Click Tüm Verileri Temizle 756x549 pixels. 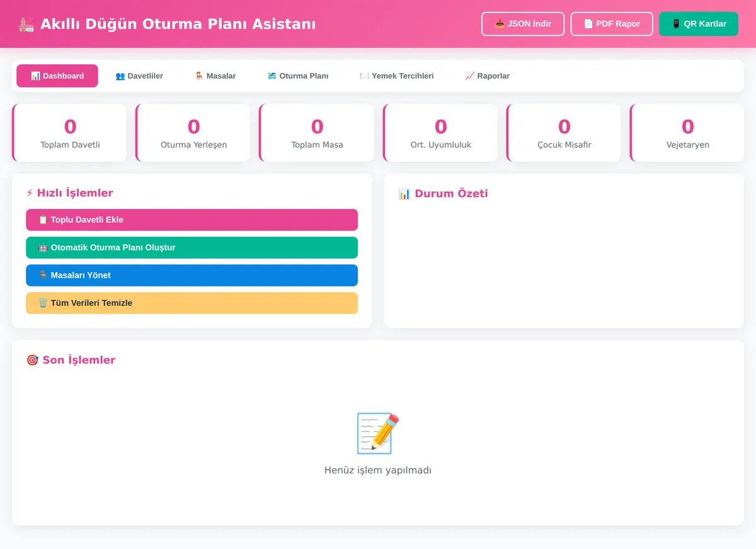pyautogui.click(x=192, y=303)
